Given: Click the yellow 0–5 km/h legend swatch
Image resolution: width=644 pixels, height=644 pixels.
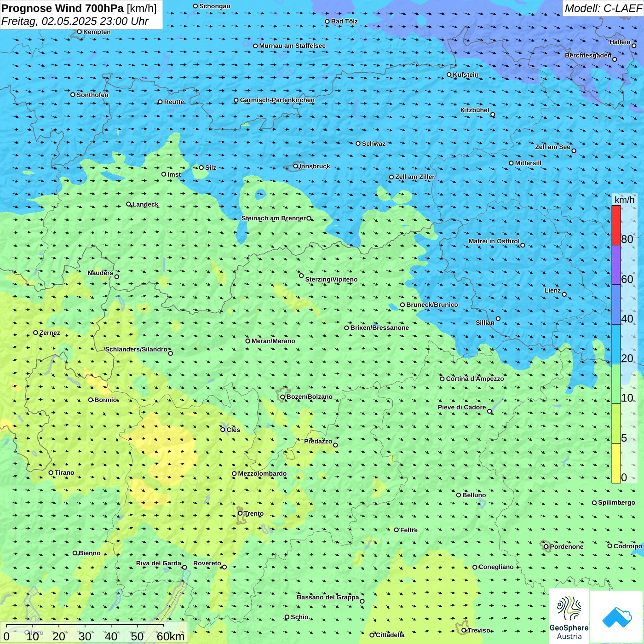Looking at the screenshot, I should coord(616,463).
